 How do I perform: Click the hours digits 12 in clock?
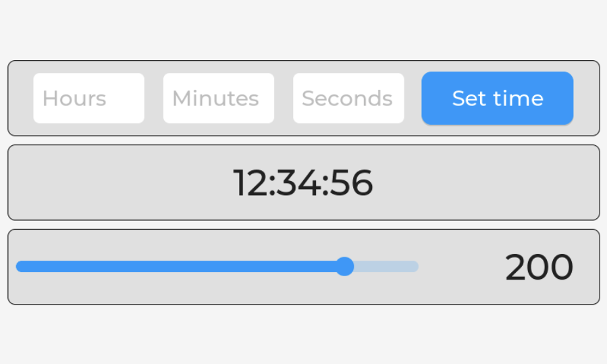[249, 183]
